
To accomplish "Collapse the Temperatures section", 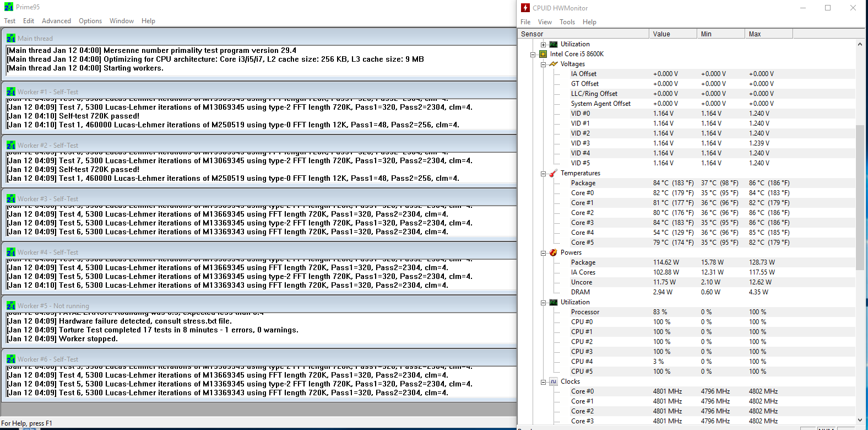I will pyautogui.click(x=543, y=173).
